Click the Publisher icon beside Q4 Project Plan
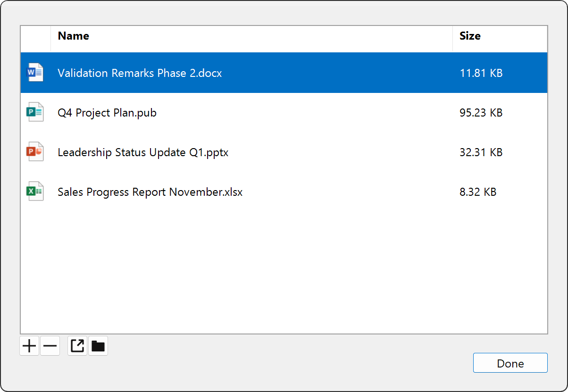Viewport: 568px width, 392px height. tap(35, 112)
